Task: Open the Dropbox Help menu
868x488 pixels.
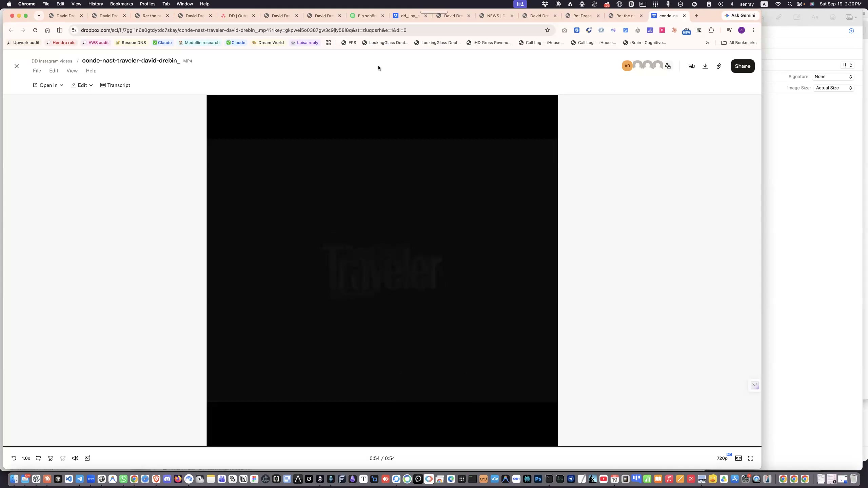Action: tap(91, 70)
